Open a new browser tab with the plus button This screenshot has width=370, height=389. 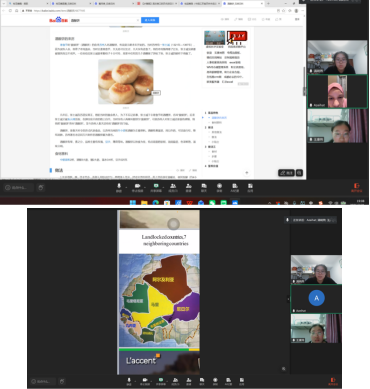268,3
